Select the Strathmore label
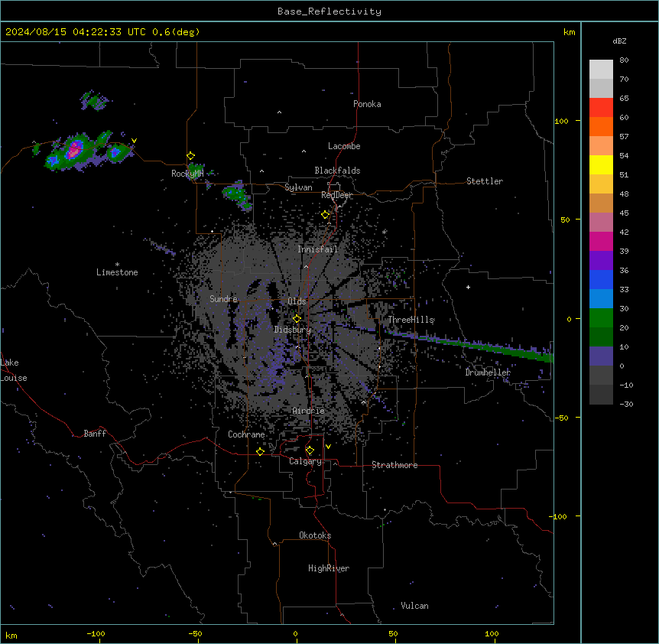 click(x=394, y=465)
